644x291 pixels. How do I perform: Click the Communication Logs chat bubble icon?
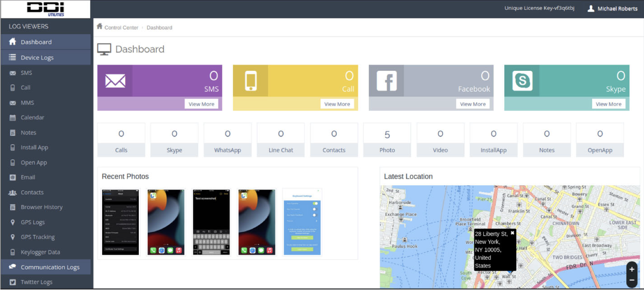coord(13,267)
